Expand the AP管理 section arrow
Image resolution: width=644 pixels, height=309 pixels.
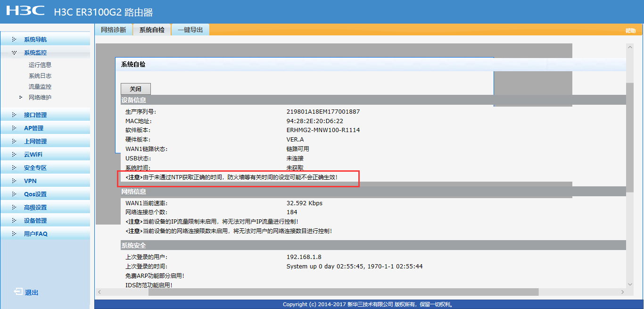[x=14, y=128]
